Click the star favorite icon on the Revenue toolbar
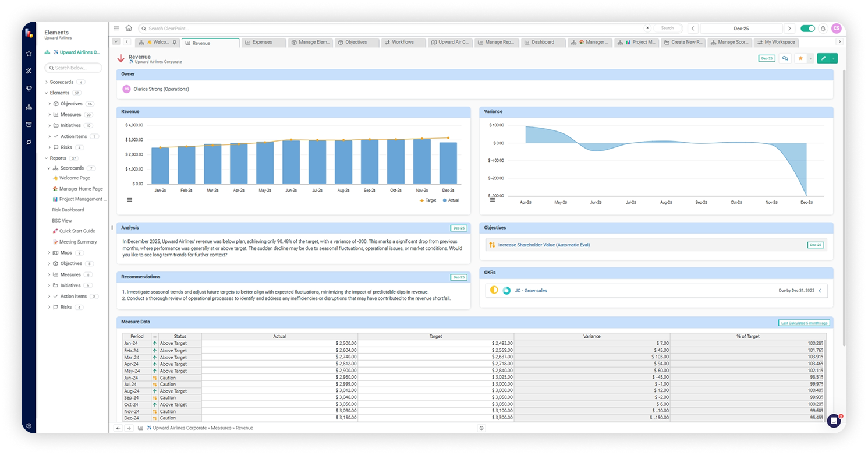Screen dimensions: 868x455 800,58
